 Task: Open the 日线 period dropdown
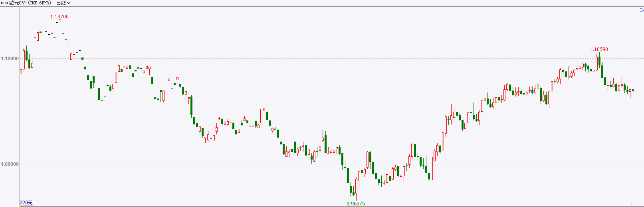tap(63, 3)
